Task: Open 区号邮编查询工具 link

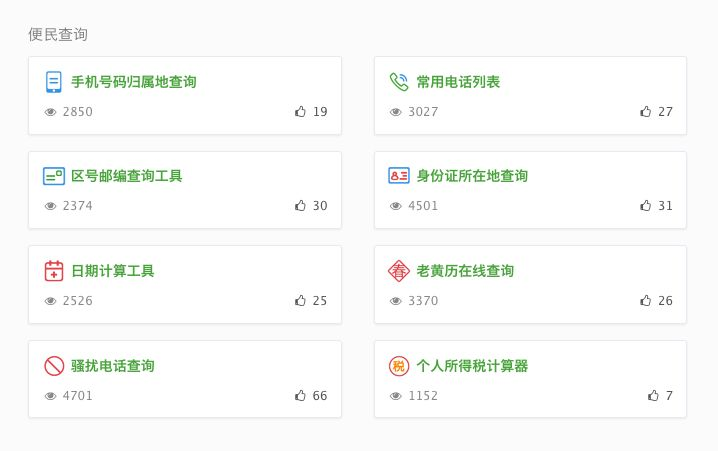Action: coord(127,176)
